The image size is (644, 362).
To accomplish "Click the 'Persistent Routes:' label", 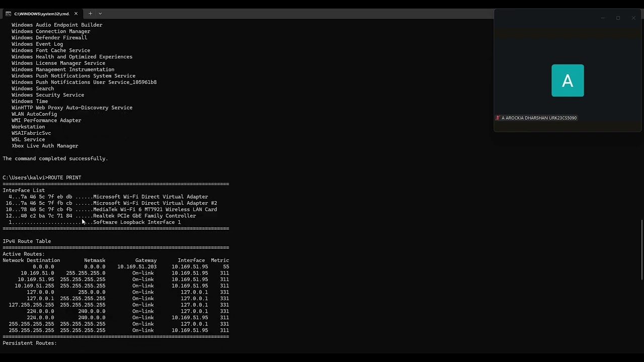I will coord(30,343).
